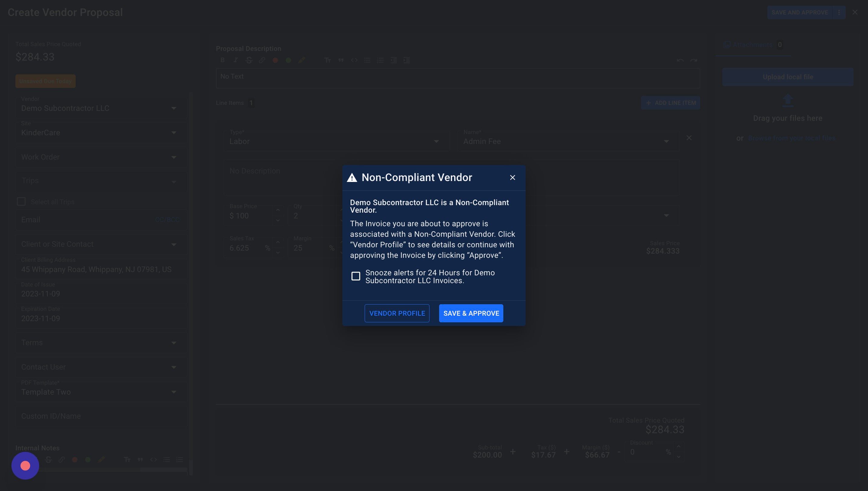Expand the line item Type dropdown
The width and height of the screenshot is (868, 491).
[436, 141]
